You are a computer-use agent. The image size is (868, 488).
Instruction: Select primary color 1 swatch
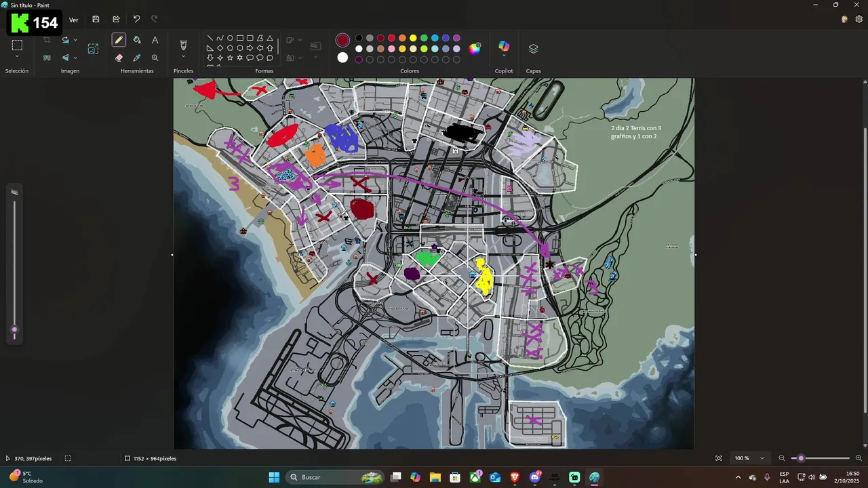pos(342,41)
